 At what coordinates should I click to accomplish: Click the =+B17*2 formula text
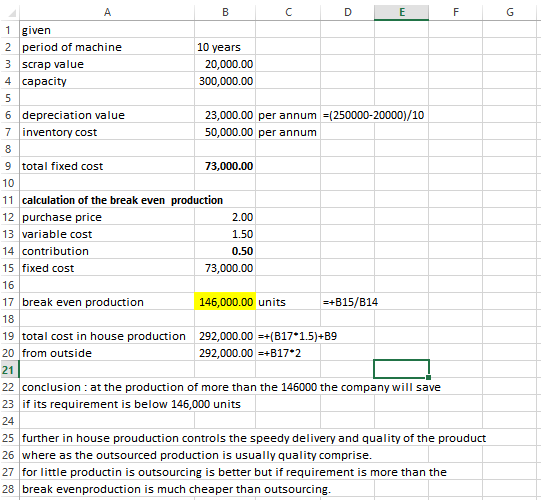click(x=279, y=353)
